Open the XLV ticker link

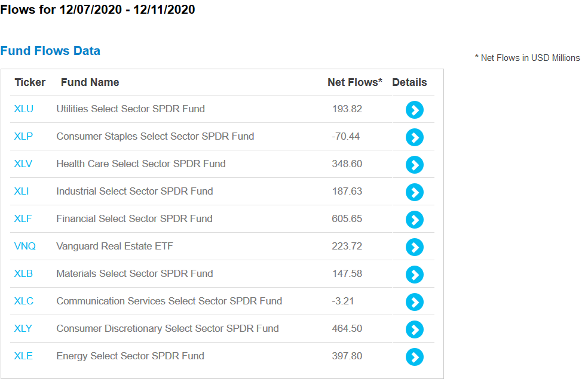(23, 164)
